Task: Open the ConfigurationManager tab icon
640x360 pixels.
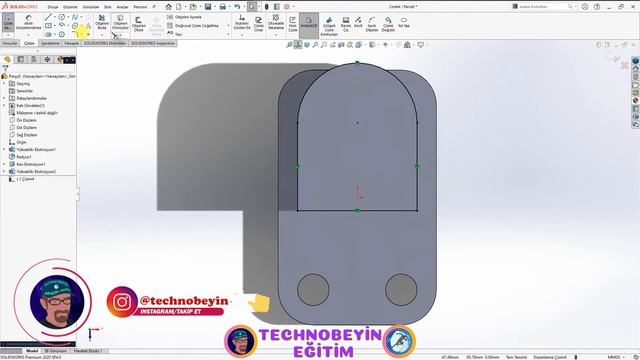Action: click(x=34, y=60)
